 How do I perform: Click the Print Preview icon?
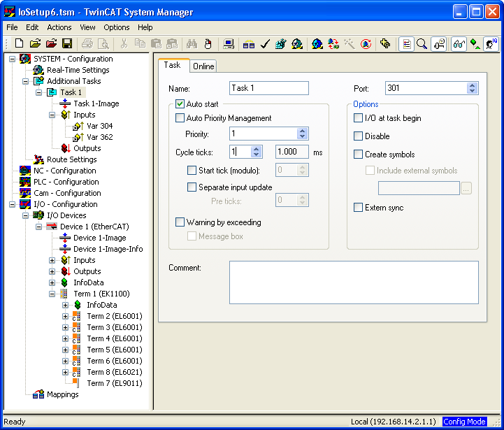103,43
